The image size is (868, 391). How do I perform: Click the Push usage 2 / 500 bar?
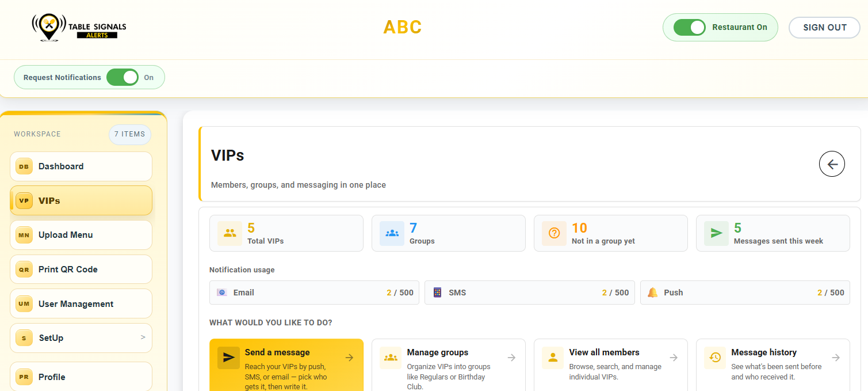point(745,293)
